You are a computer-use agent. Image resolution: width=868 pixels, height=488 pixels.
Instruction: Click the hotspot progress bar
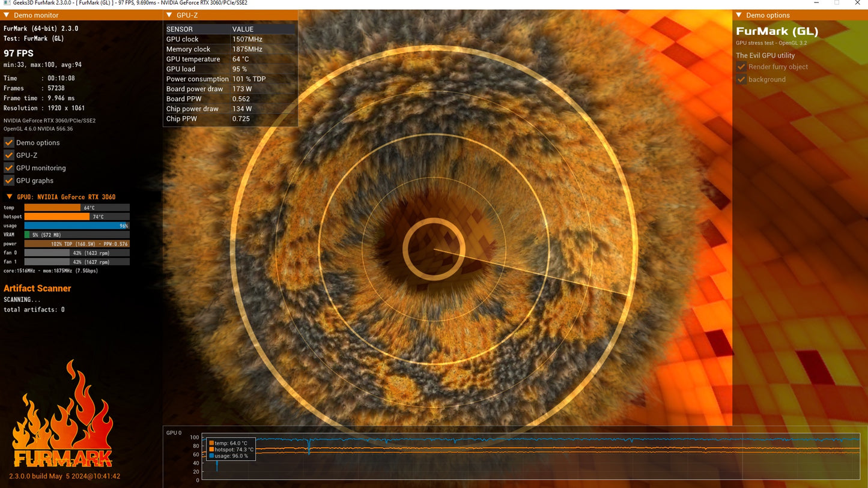(77, 217)
